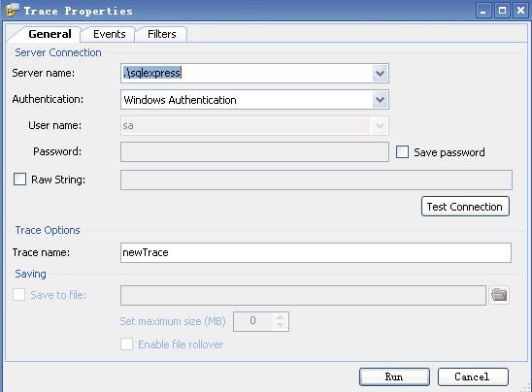Enable the Save password checkbox
532x392 pixels.
[402, 152]
